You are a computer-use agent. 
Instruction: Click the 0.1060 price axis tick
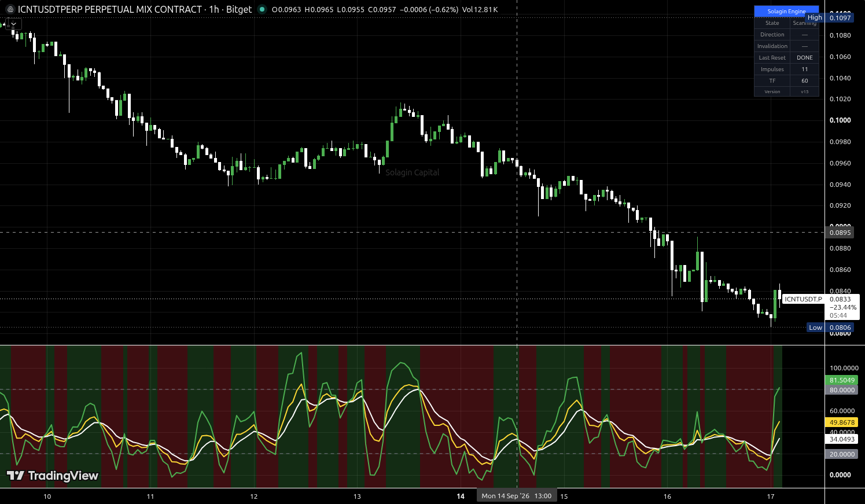840,57
